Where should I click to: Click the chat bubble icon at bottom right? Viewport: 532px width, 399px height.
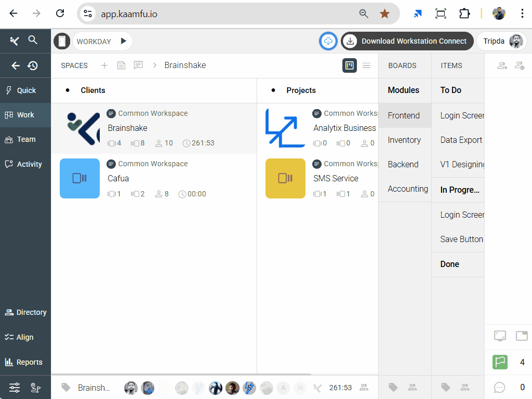pos(500,387)
